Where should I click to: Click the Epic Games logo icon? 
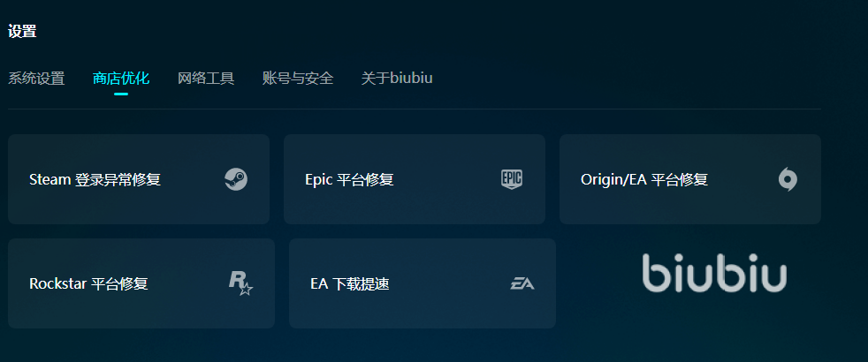pos(512,179)
